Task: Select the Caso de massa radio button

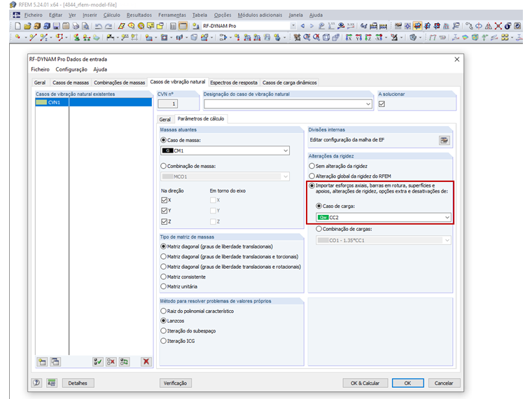Action: (x=164, y=140)
